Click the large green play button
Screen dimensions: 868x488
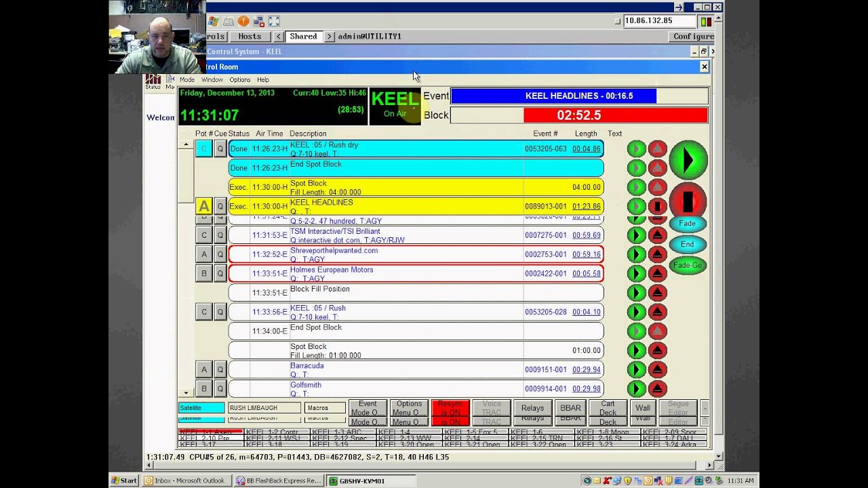pos(688,160)
